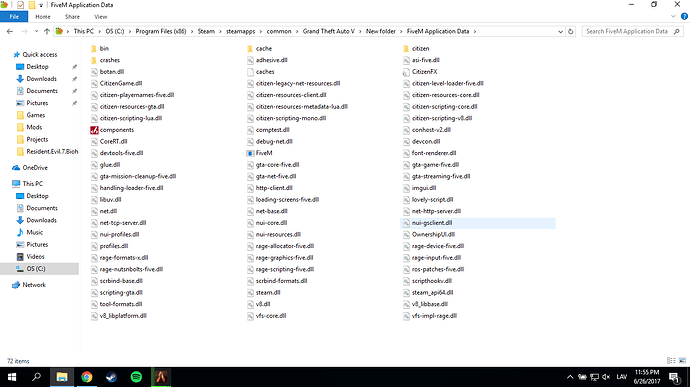Jump to Steam folder in address path
This screenshot has height=387, width=690.
tap(206, 31)
